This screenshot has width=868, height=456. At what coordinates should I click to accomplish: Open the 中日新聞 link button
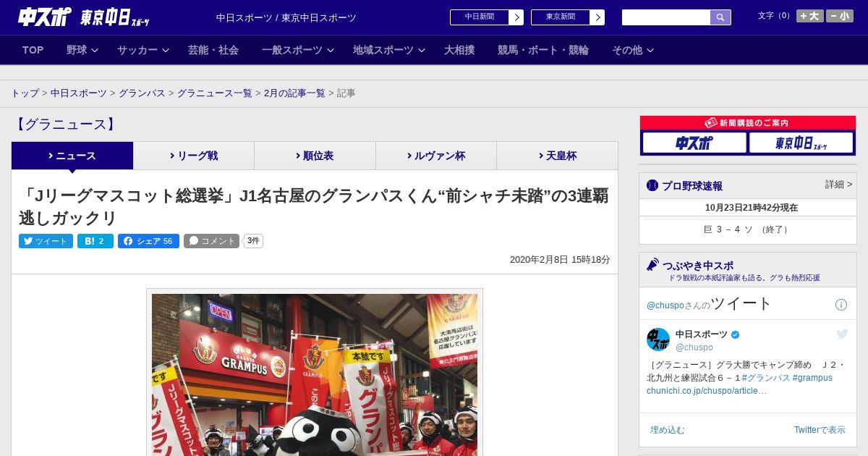tap(487, 17)
